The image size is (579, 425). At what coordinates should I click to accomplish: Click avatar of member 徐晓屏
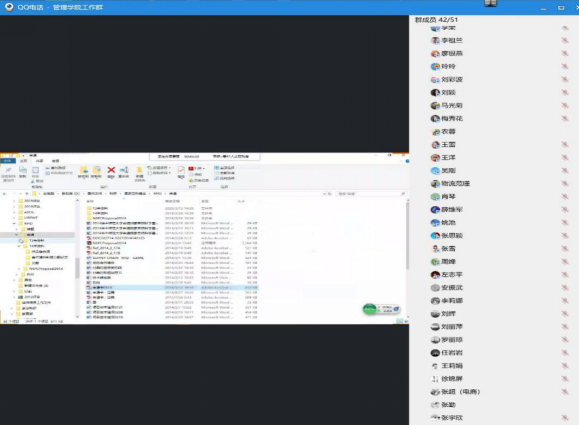click(435, 379)
